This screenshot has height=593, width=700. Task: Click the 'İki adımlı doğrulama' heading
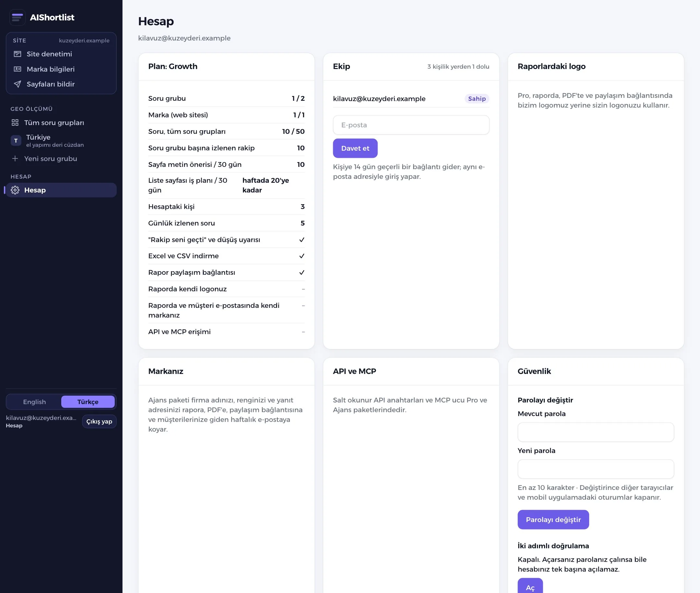coord(553,546)
